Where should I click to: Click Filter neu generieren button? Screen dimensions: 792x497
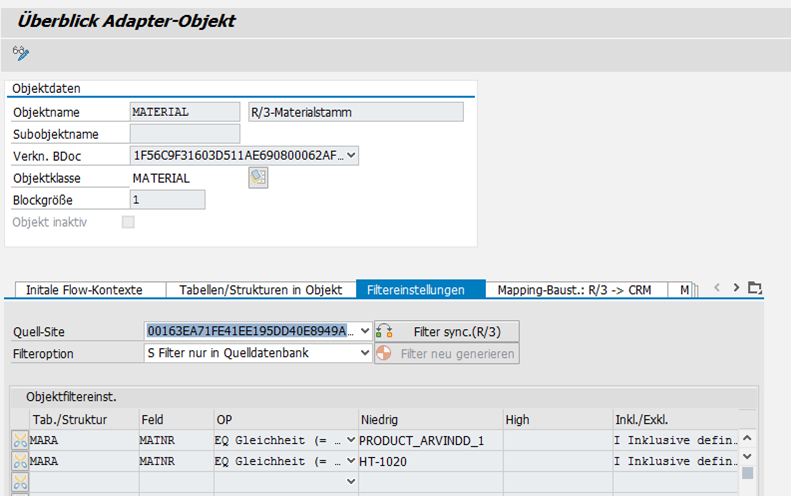pos(447,353)
